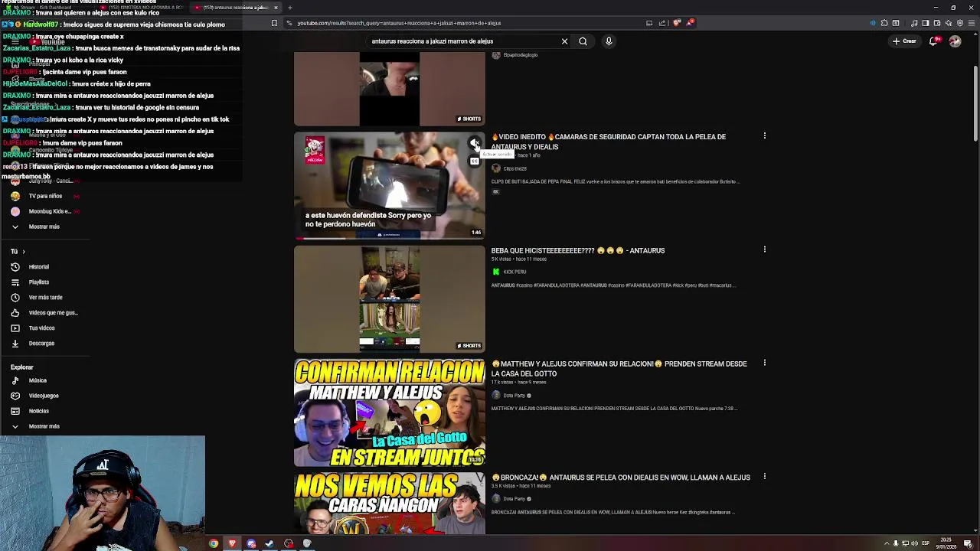Open Windows notification center in taskbar
This screenshot has height=551, width=980.
coord(968,544)
